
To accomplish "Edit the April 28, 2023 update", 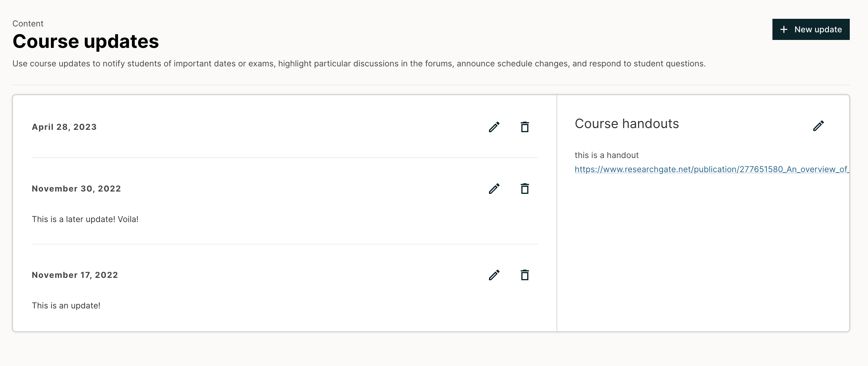I will click(494, 127).
